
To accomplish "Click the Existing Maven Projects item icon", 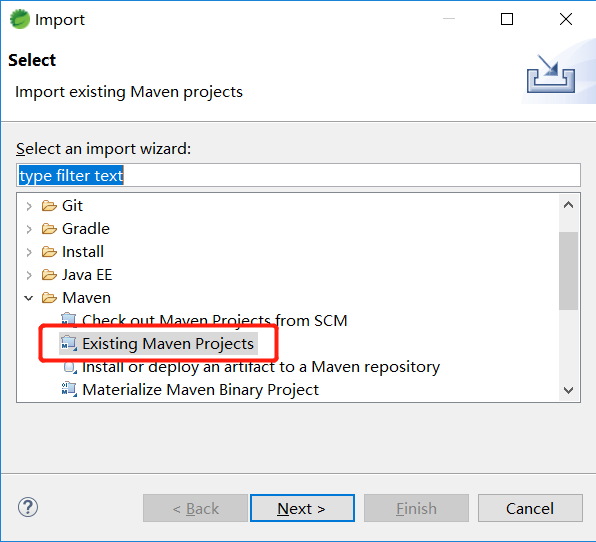I will point(69,344).
